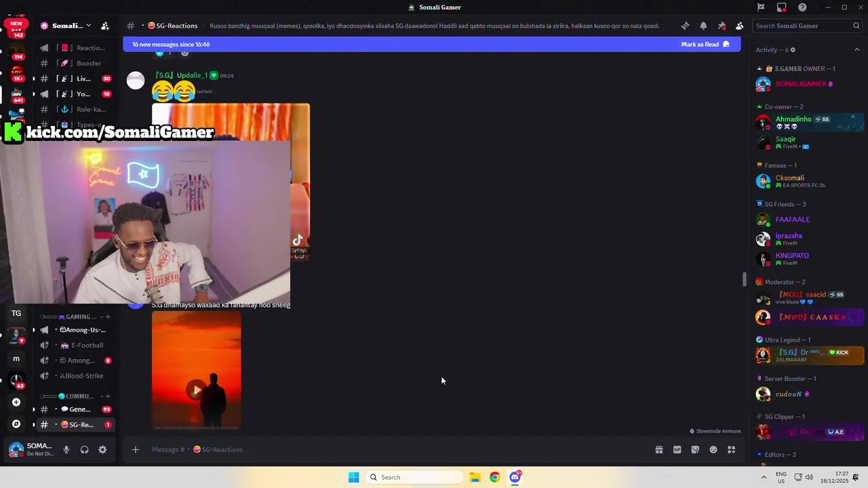Viewport: 868px width, 488px height.
Task: Select the SG-Re... channel in sidebar
Action: tap(75, 424)
